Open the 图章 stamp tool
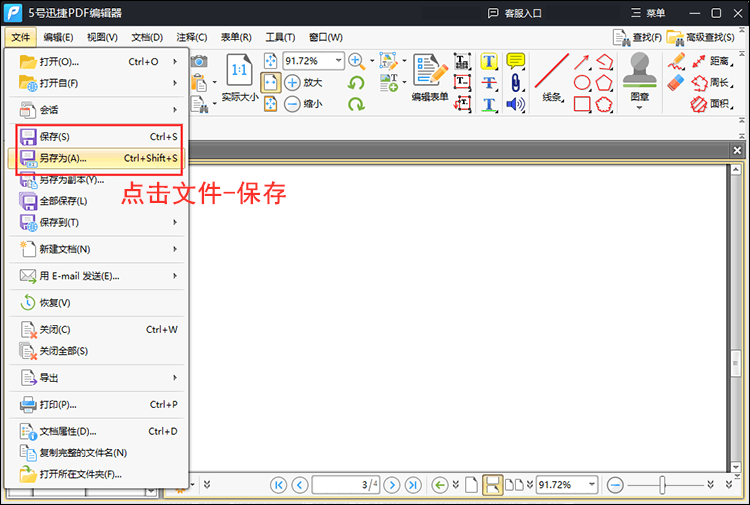 640,80
